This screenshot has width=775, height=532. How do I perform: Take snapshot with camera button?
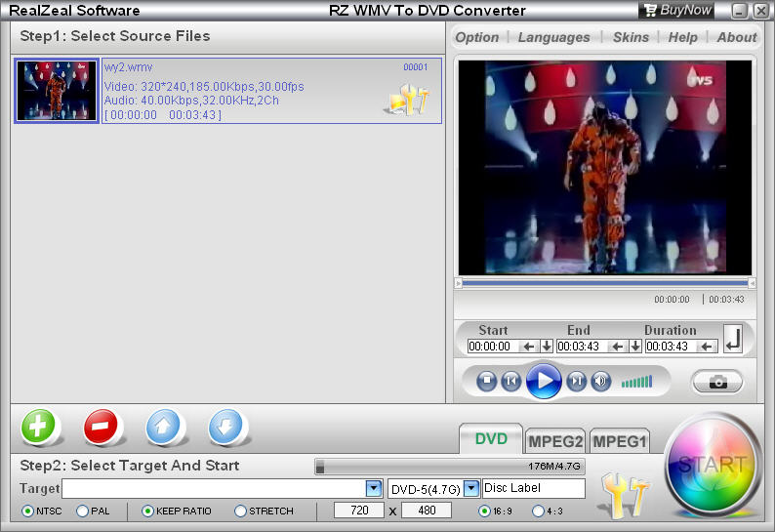(x=717, y=382)
